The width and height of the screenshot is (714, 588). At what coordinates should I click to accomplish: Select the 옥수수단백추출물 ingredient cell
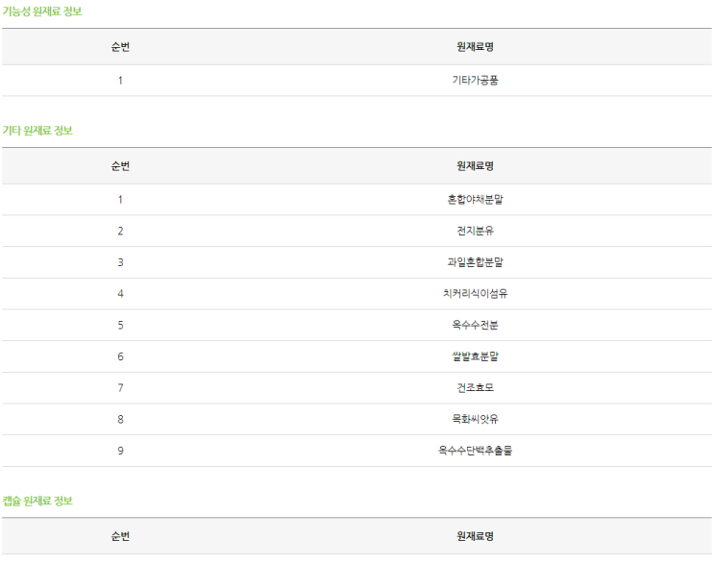click(x=475, y=451)
